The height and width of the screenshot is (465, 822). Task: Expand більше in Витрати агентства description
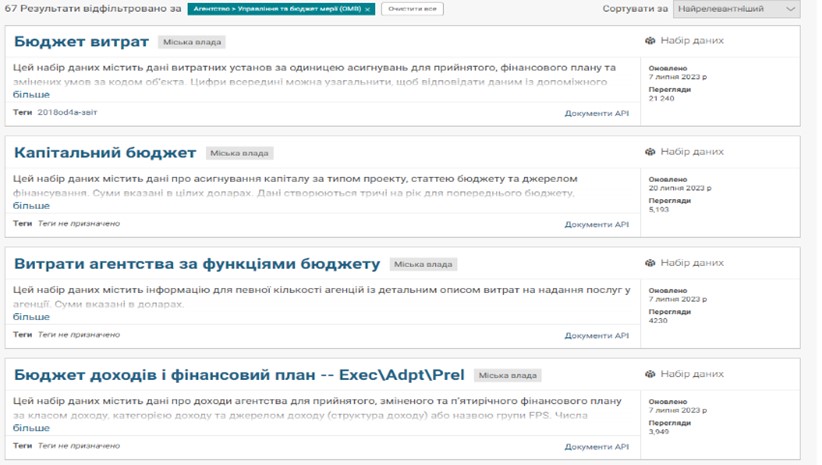[31, 317]
